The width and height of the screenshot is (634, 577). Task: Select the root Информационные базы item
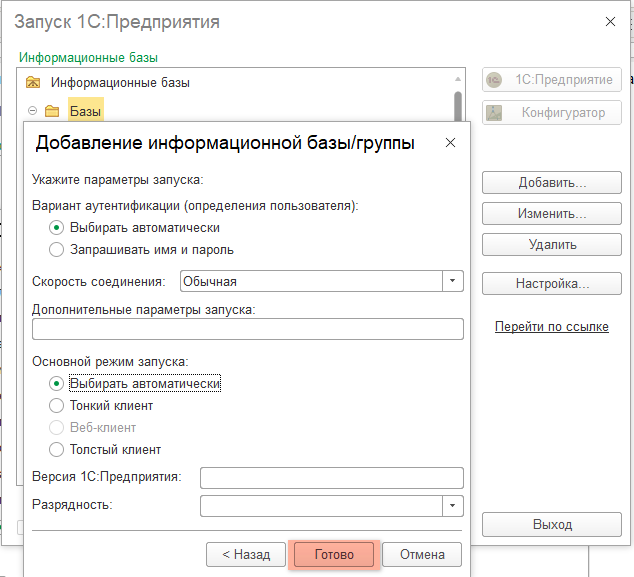tap(120, 82)
